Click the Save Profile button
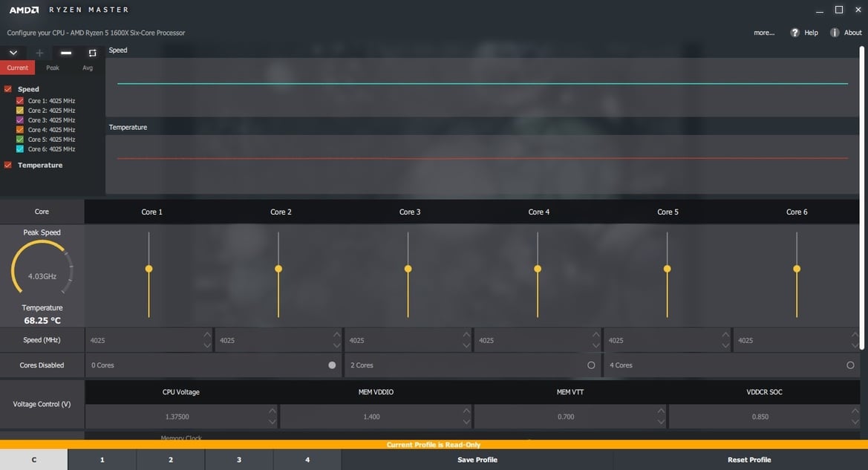The width and height of the screenshot is (868, 470). point(477,460)
